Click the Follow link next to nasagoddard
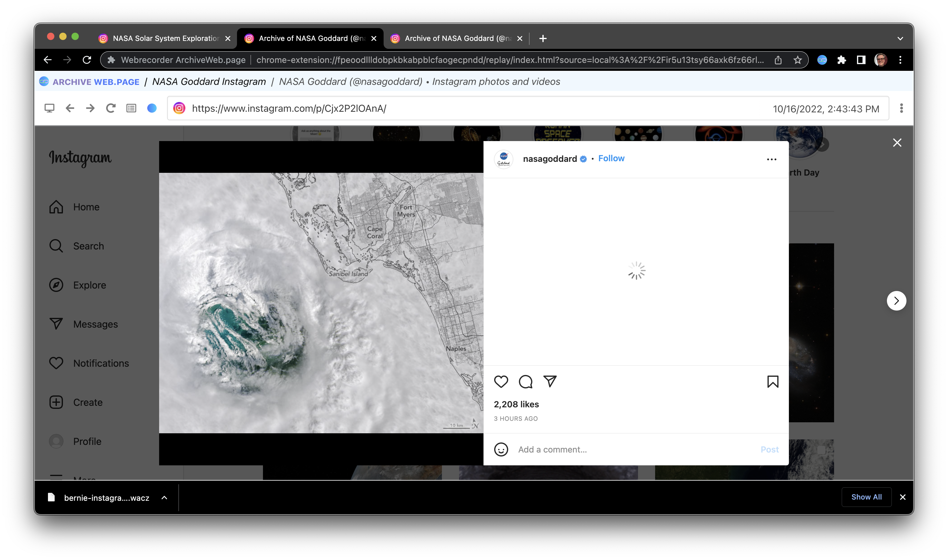 [x=611, y=158]
